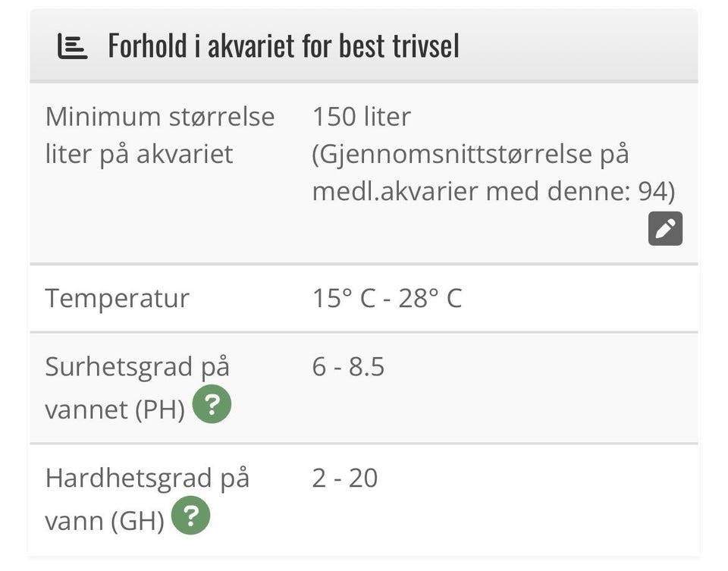Click the Hardhetsgrad label word

(127, 478)
